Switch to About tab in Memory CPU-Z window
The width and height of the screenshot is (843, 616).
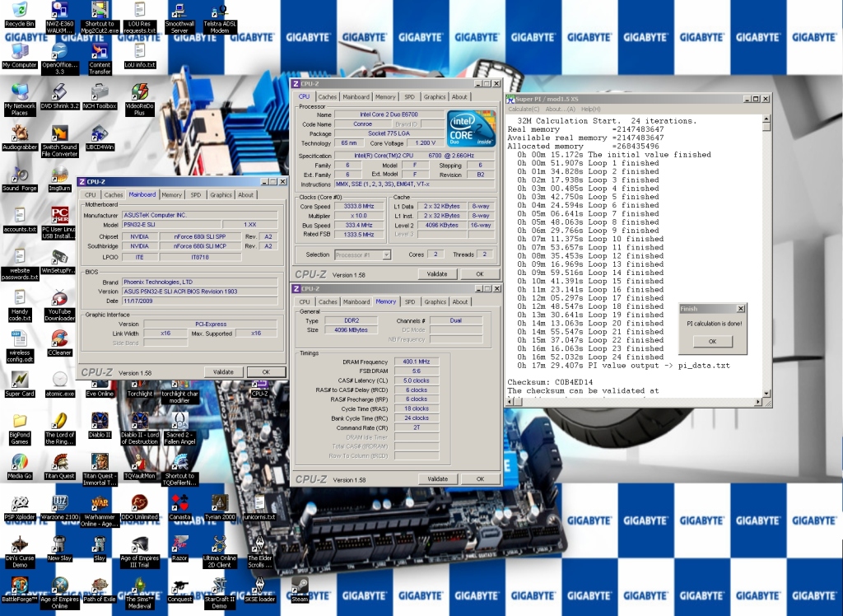(459, 301)
